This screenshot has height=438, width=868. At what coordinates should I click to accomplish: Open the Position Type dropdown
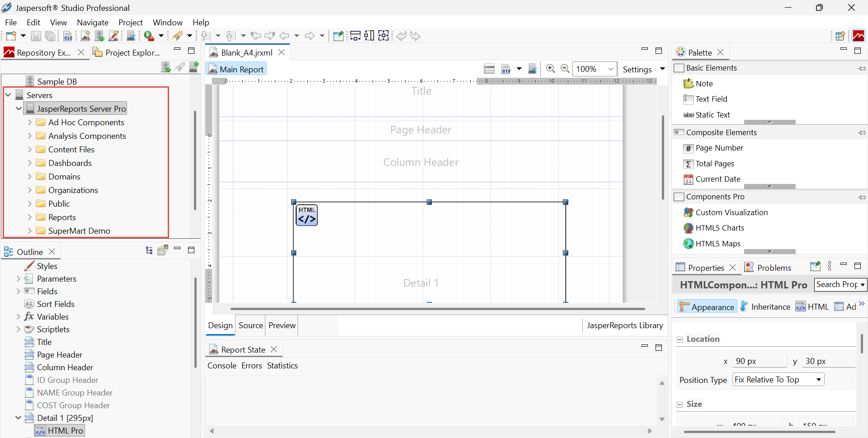click(778, 380)
